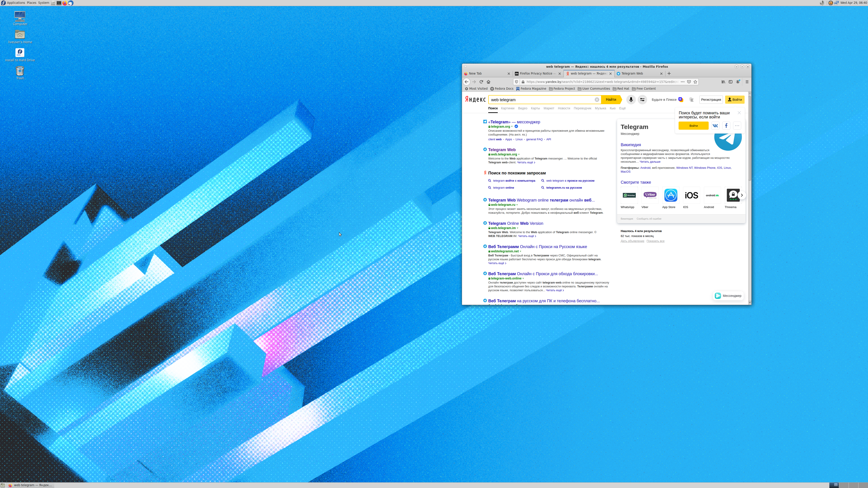Launch Terminal from the top panel
This screenshot has width=868, height=488.
click(x=59, y=3)
